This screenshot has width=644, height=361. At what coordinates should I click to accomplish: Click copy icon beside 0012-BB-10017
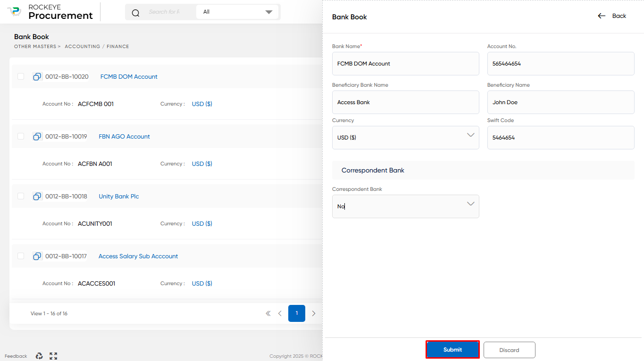click(37, 256)
